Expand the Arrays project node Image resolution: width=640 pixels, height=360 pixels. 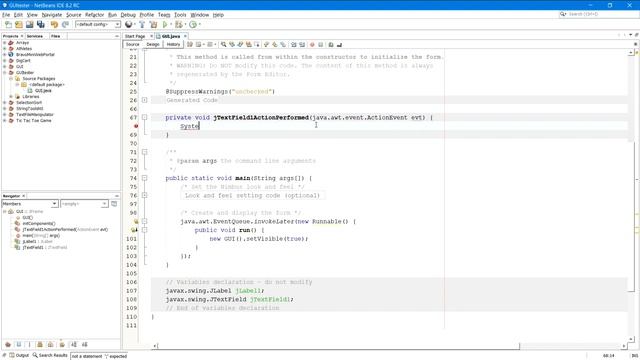pyautogui.click(x=4, y=42)
